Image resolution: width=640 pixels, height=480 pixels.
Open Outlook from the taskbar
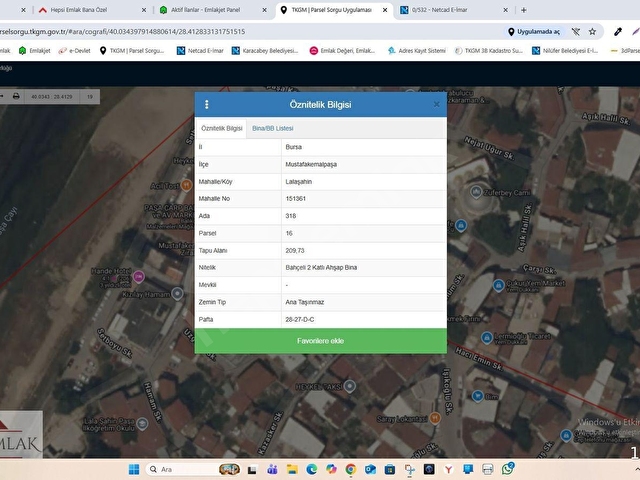click(x=370, y=469)
